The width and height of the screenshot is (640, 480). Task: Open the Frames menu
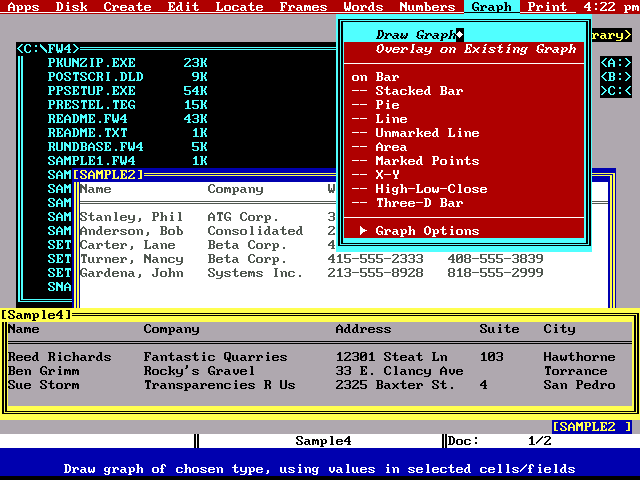(x=303, y=7)
